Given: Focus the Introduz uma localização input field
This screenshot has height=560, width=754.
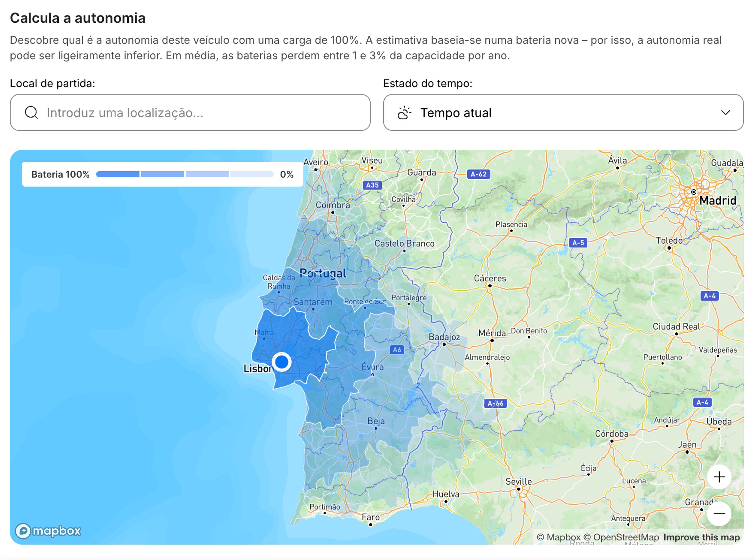Looking at the screenshot, I should point(190,112).
